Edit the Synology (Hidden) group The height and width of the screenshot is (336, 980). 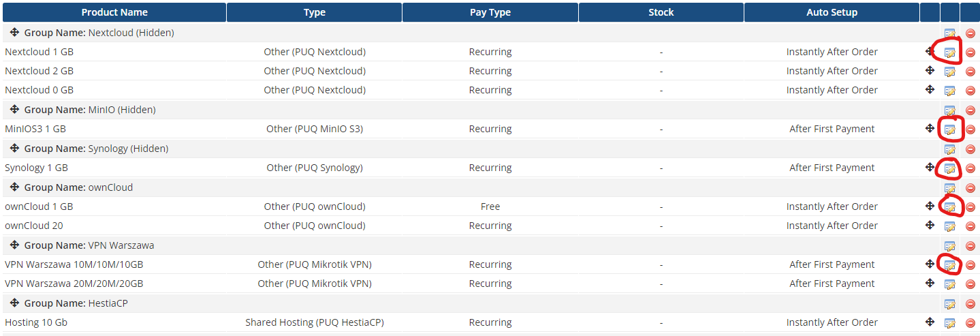(x=949, y=149)
